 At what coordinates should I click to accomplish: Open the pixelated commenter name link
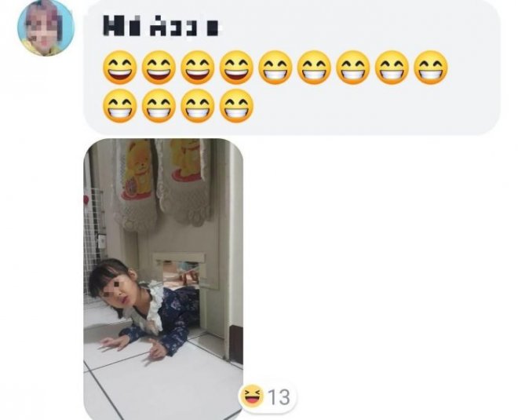click(x=161, y=25)
